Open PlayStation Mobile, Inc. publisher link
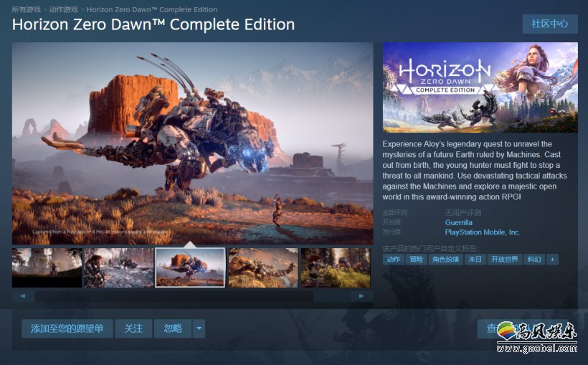 (483, 232)
